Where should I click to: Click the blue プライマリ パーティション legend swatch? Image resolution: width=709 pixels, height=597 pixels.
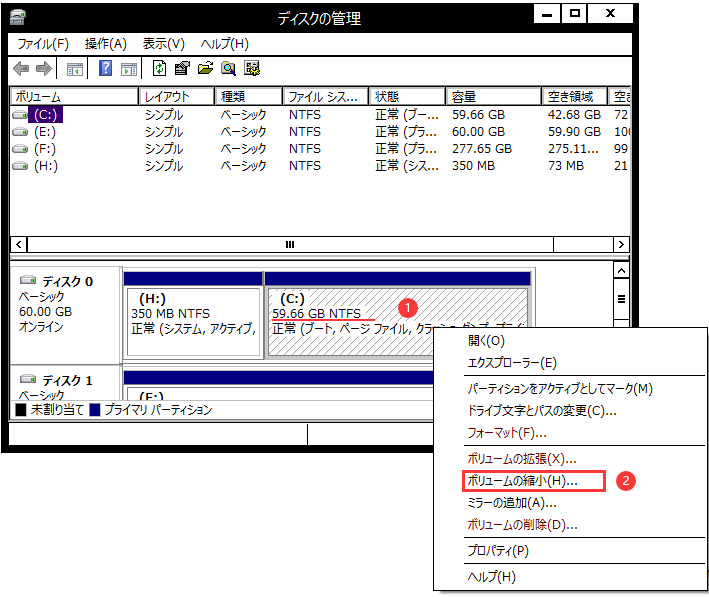(95, 410)
